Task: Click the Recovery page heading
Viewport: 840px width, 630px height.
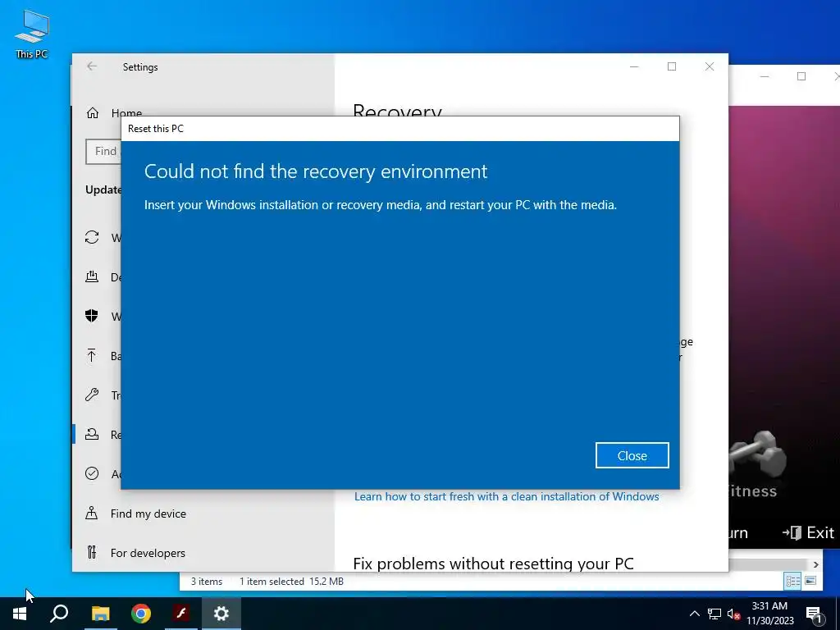Action: pyautogui.click(x=398, y=110)
